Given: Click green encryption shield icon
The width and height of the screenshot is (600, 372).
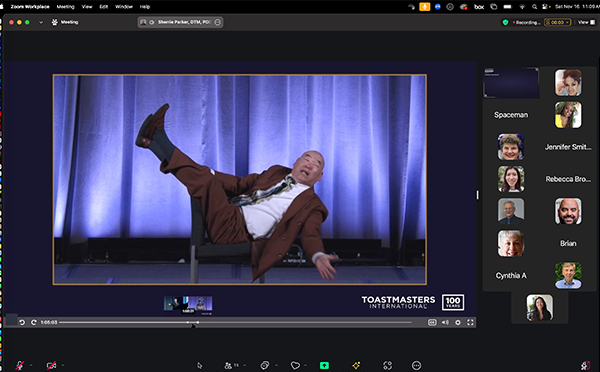Looking at the screenshot, I should [x=505, y=22].
